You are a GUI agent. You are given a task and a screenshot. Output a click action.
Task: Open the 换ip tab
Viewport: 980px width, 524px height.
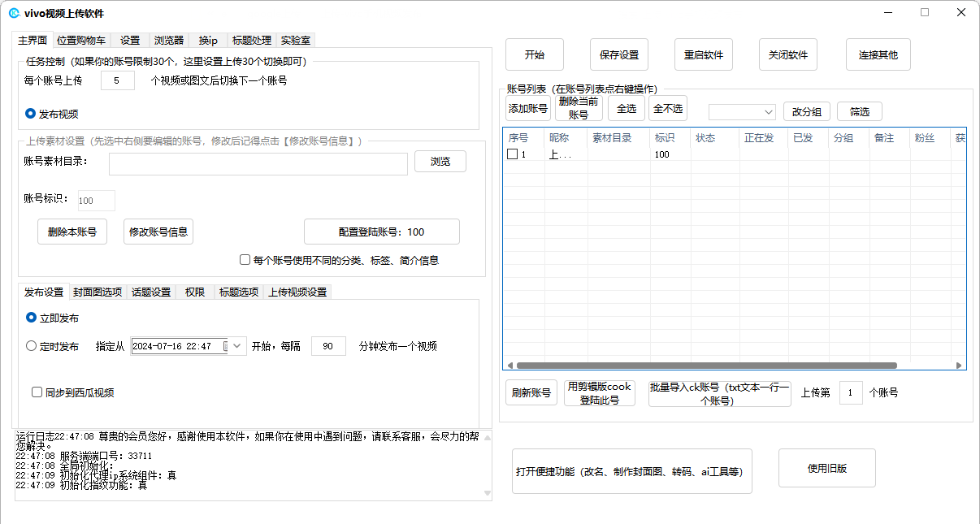point(208,40)
